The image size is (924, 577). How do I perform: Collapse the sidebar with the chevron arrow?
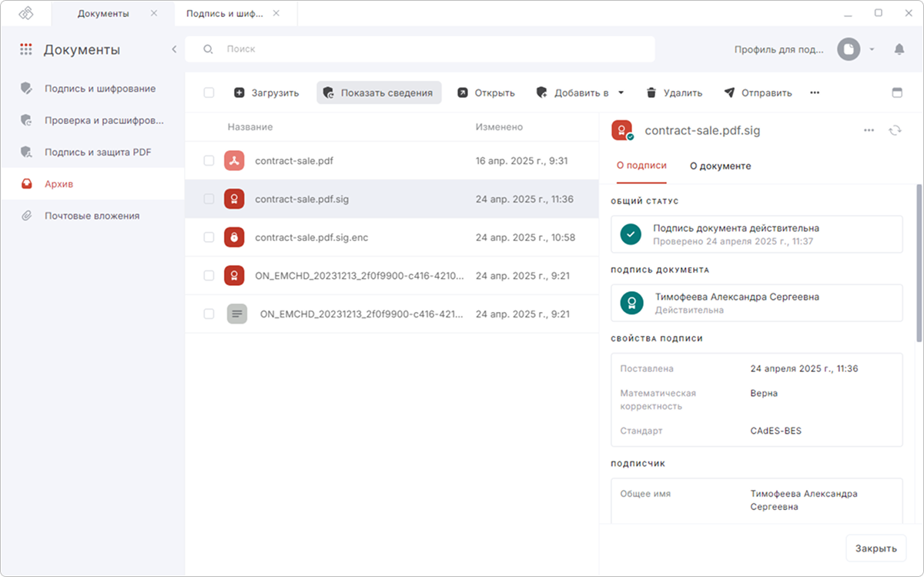coord(174,49)
